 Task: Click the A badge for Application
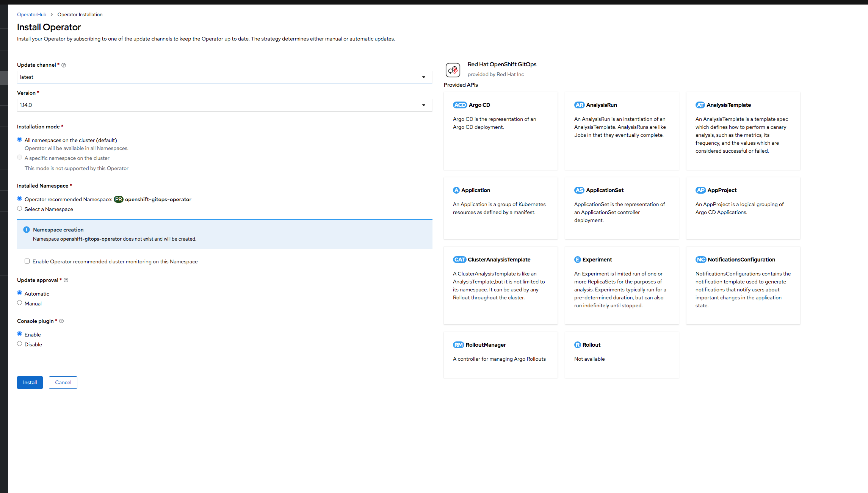coord(456,190)
